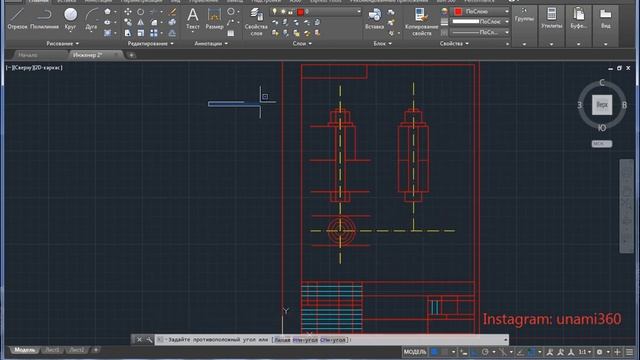
Task: Open Свойства слоя layer properties
Action: [x=256, y=22]
